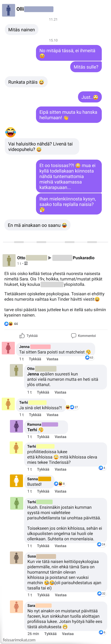The image size is (111, 644).
Task: Click the group audience icon beside post time
Action: pyautogui.click(x=26, y=263)
